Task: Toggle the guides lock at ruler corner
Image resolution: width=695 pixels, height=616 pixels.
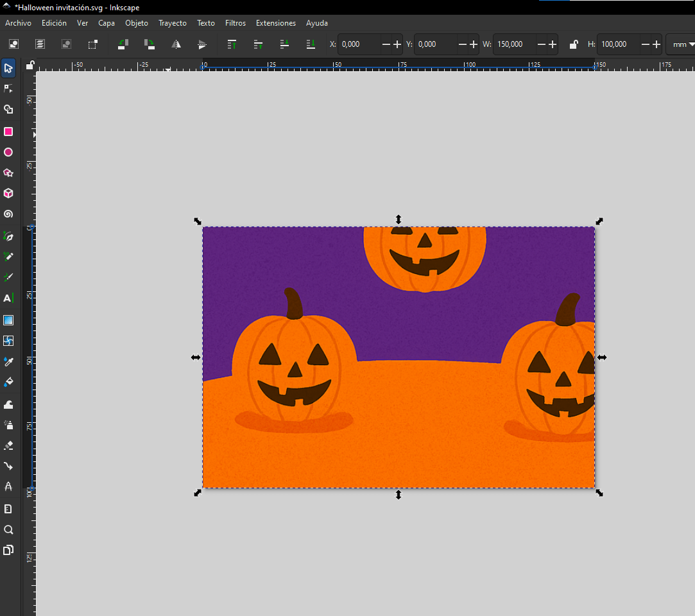Action: [30, 65]
